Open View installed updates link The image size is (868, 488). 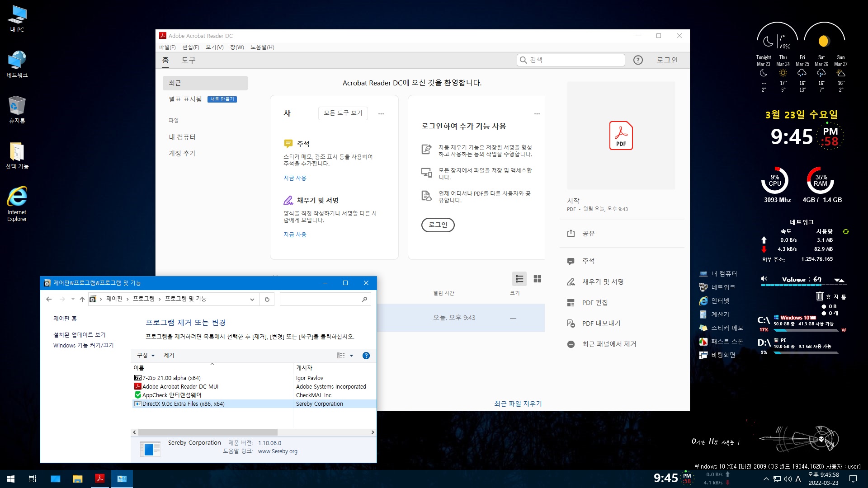point(79,335)
